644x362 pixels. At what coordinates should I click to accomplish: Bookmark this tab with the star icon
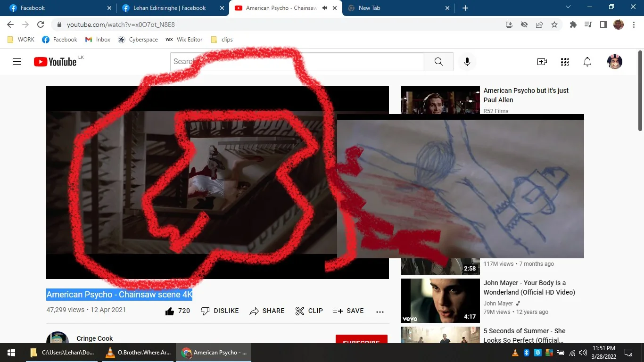554,25
